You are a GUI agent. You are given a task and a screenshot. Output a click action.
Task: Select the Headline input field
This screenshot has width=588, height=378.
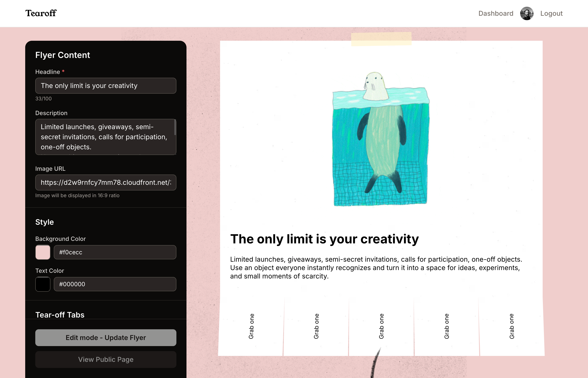click(x=106, y=86)
